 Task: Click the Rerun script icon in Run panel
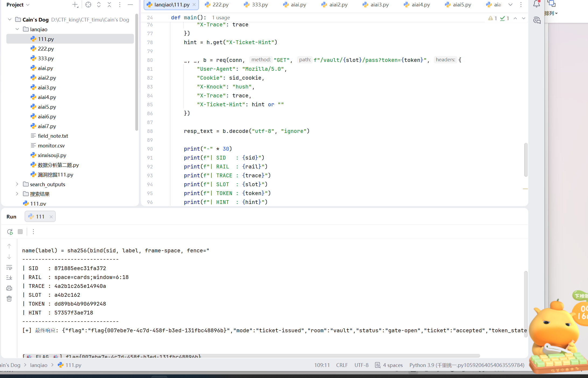[10, 232]
